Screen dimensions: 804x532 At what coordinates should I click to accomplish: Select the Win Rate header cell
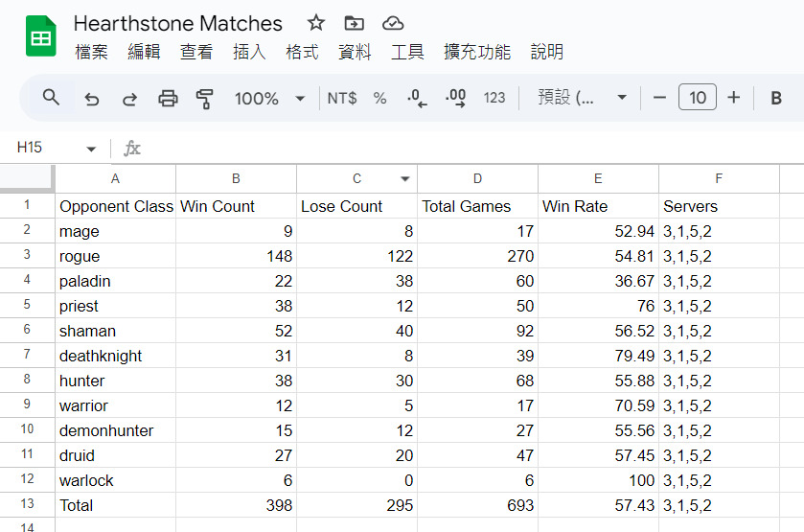click(x=598, y=206)
